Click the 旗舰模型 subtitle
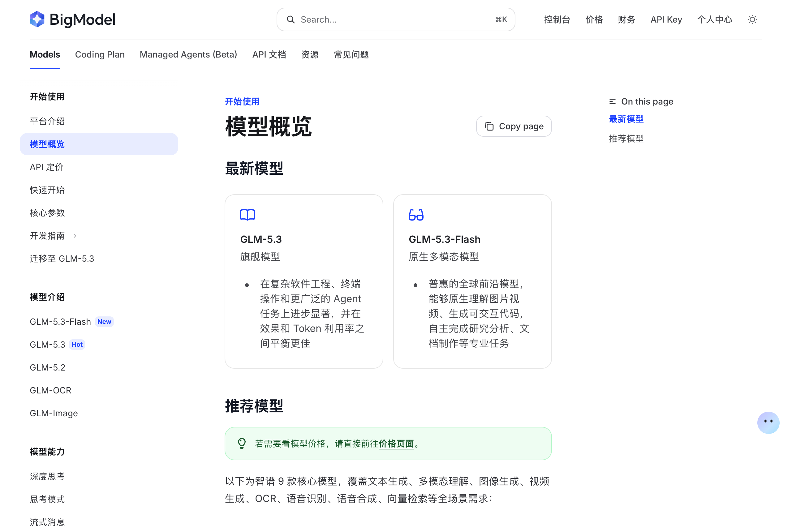 (x=260, y=257)
